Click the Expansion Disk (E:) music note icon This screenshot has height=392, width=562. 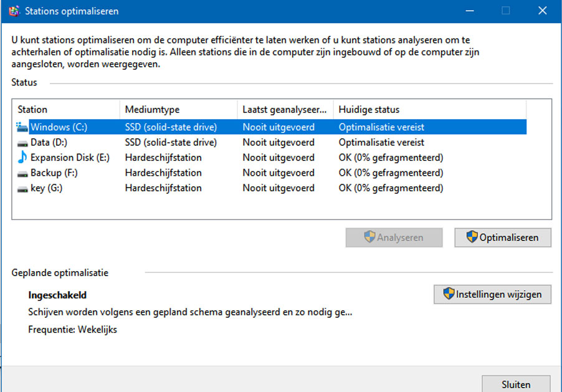point(22,157)
